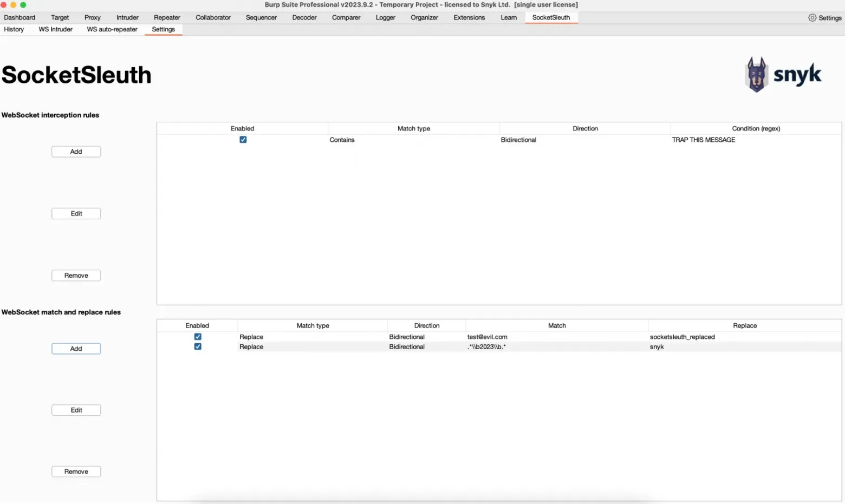The image size is (845, 504).
Task: Uncheck the snyk replace rule checkbox
Action: 198,346
